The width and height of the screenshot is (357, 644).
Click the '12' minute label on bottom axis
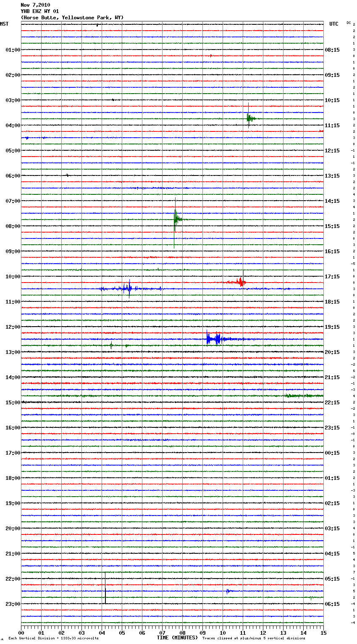click(263, 633)
